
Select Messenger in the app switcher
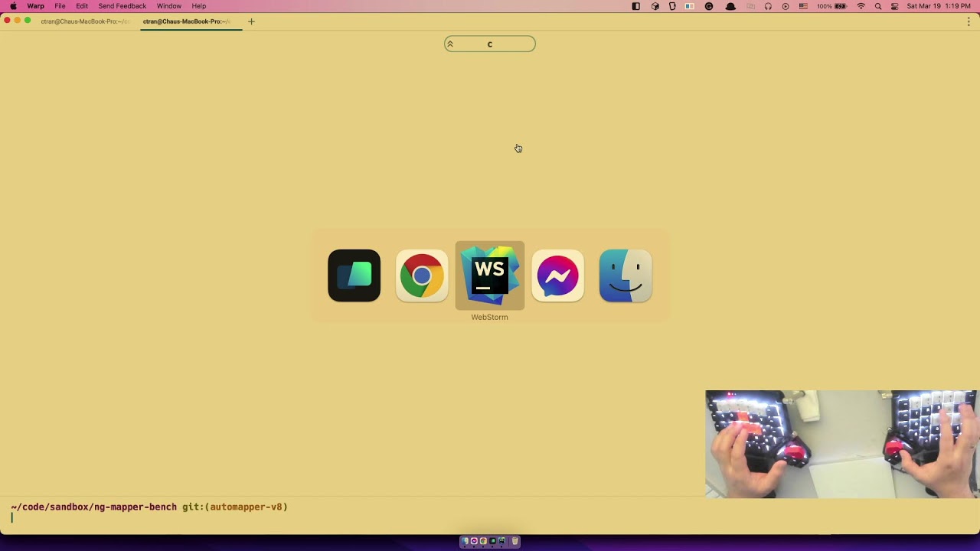click(557, 275)
